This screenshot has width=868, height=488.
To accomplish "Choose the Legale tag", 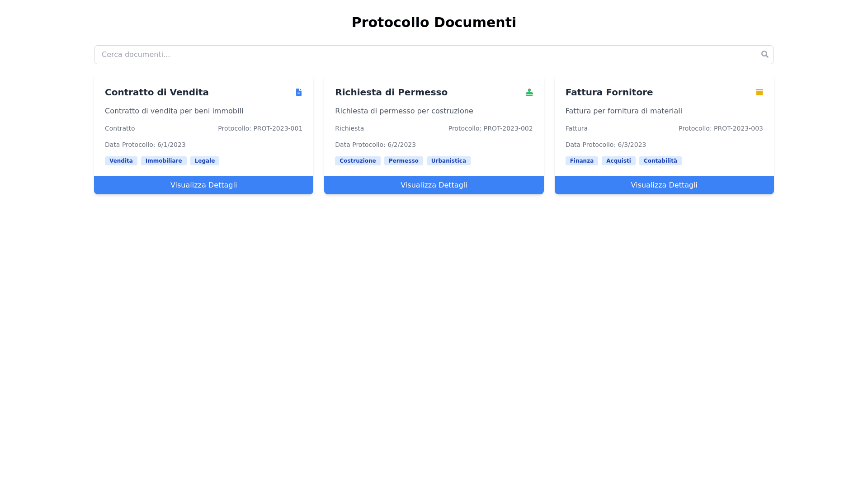I will [x=204, y=161].
